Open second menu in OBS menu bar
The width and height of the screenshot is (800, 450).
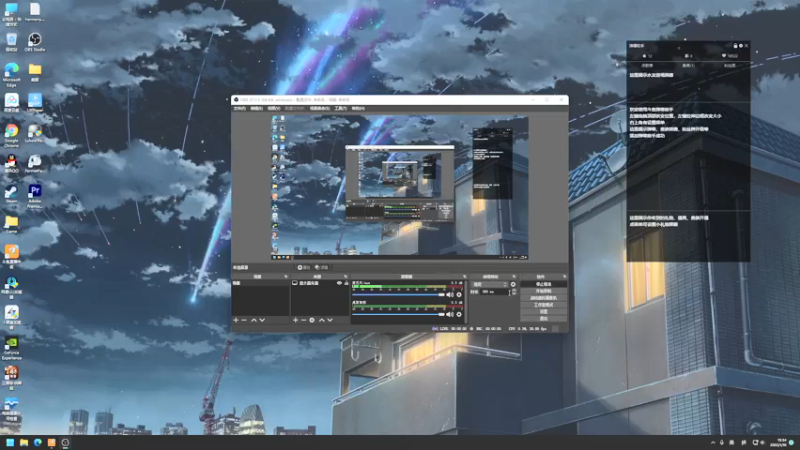pyautogui.click(x=256, y=108)
